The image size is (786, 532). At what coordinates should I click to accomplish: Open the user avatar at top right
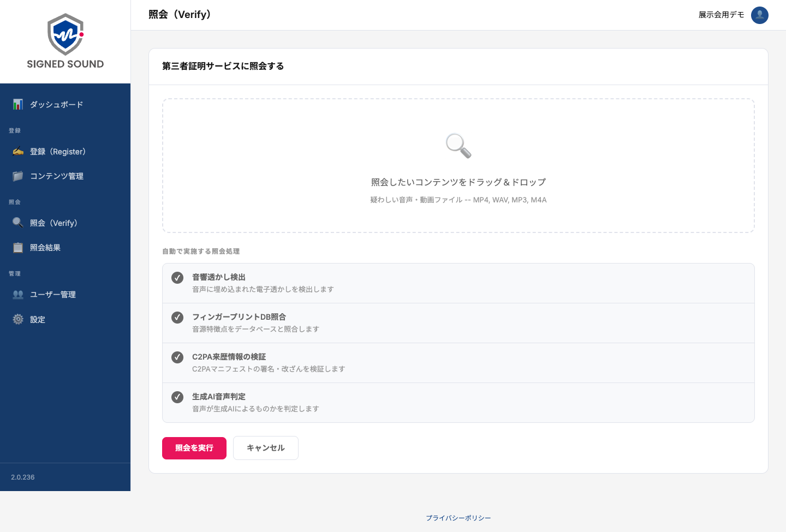pyautogui.click(x=760, y=15)
